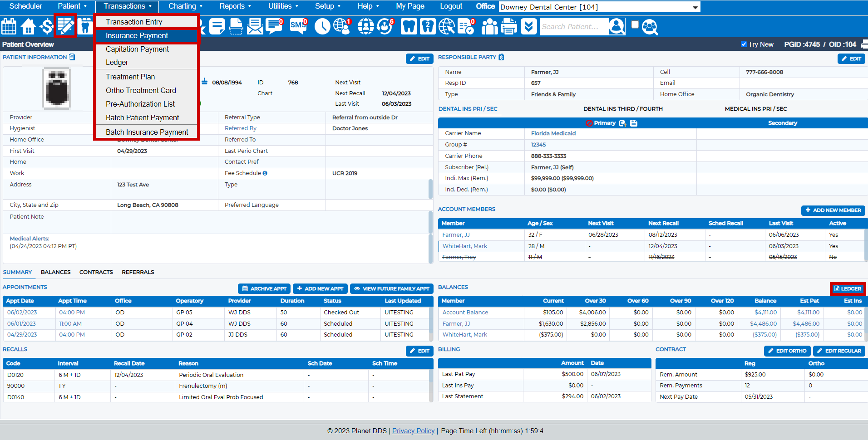The width and height of the screenshot is (868, 440).
Task: Open the SMS messages icon
Action: (x=298, y=26)
